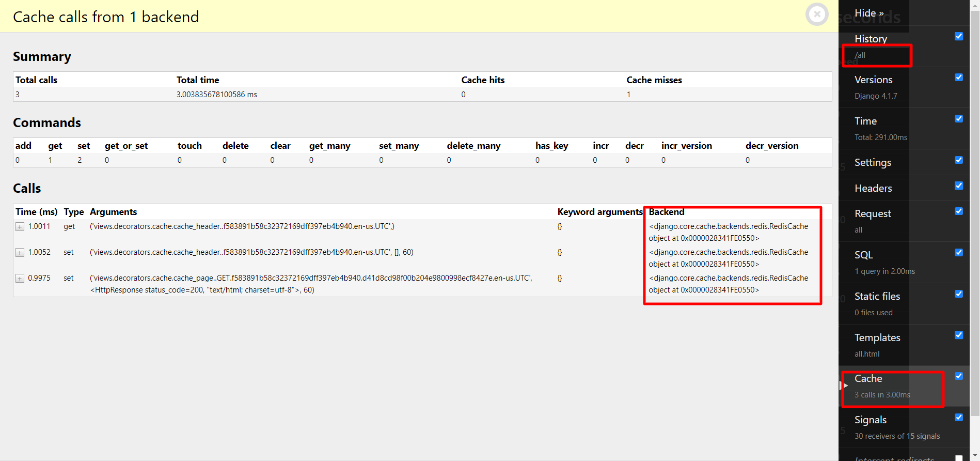Open the Versions panel

point(873,80)
